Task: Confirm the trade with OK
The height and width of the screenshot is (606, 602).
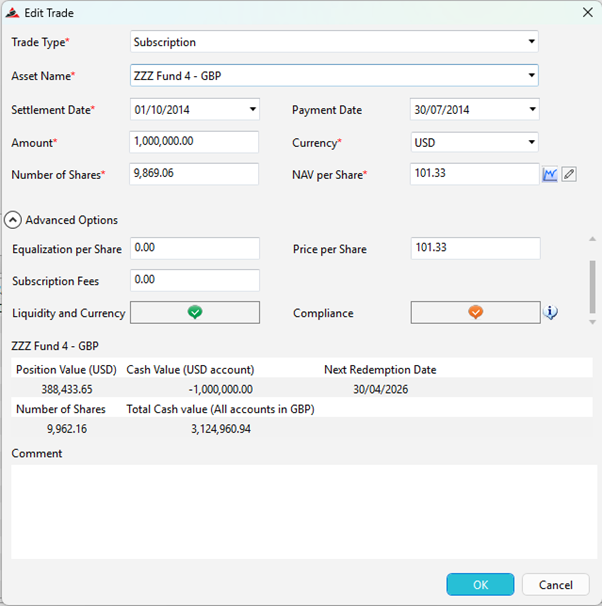Action: (x=480, y=584)
